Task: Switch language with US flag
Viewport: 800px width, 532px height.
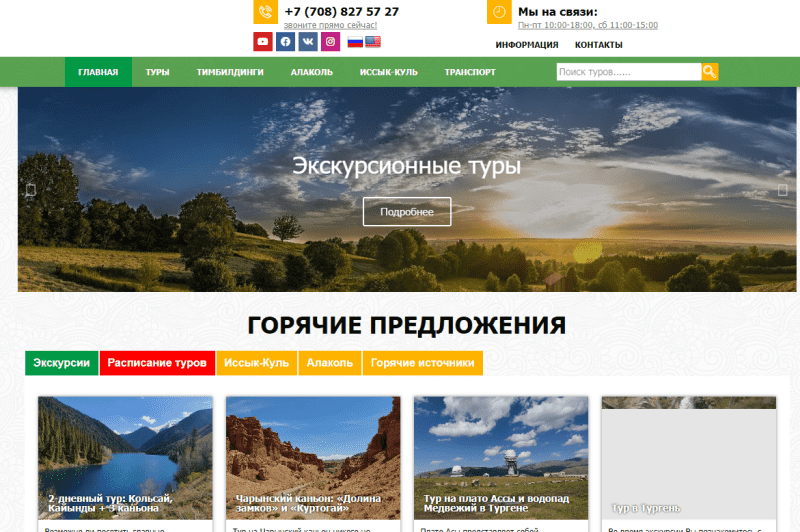Action: (373, 42)
